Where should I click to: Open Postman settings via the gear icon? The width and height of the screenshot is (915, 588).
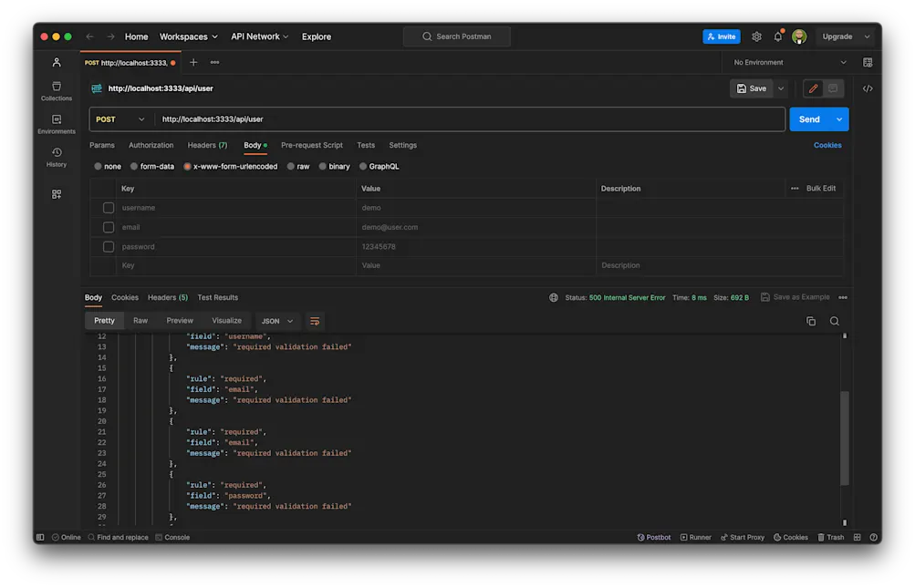(x=756, y=36)
